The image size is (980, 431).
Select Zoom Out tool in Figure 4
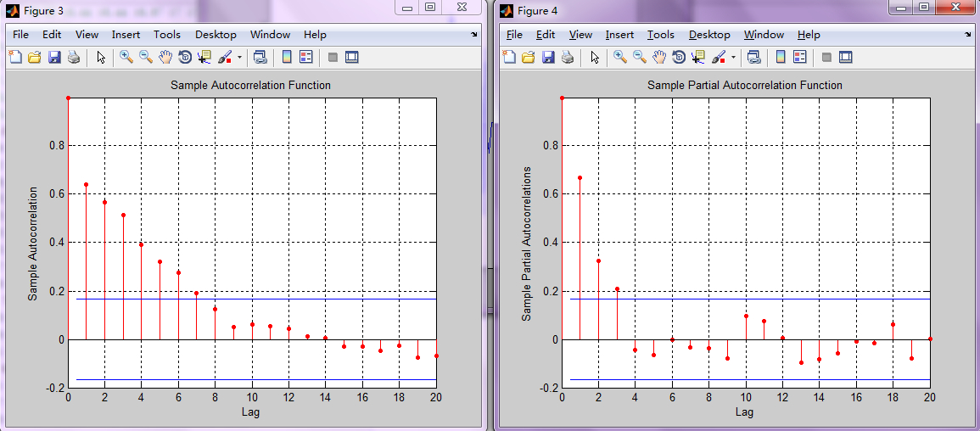point(640,58)
